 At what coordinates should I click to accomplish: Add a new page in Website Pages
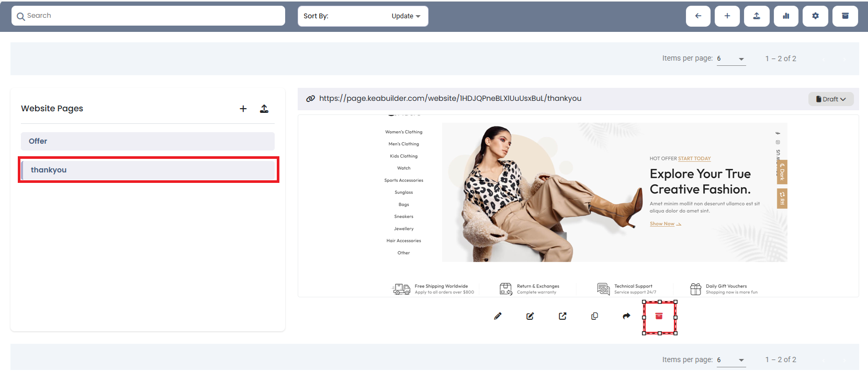pyautogui.click(x=243, y=109)
